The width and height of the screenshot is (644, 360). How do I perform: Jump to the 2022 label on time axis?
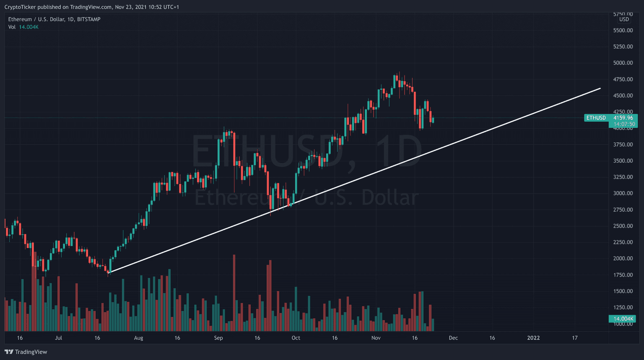pyautogui.click(x=533, y=338)
